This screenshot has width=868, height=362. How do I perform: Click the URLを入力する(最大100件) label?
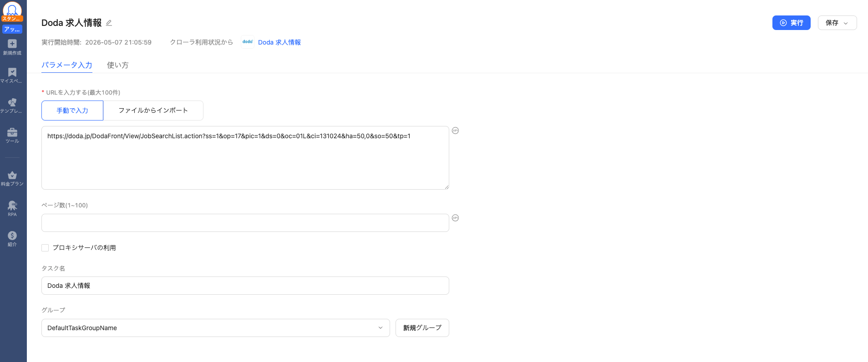(83, 92)
